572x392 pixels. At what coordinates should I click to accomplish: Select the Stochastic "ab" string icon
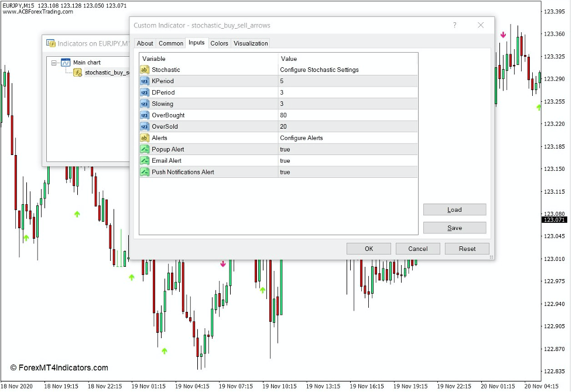coord(143,70)
